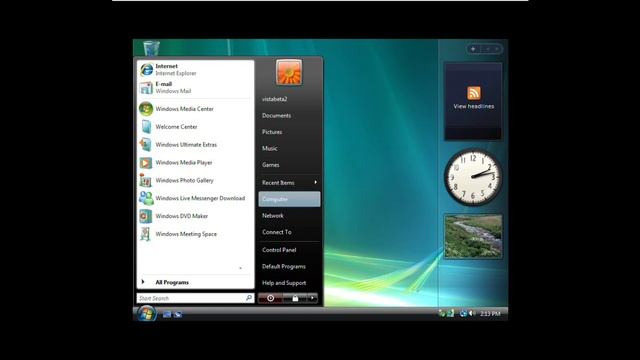The image size is (640, 360).
Task: Click the analog clock gadget
Action: pos(473,177)
